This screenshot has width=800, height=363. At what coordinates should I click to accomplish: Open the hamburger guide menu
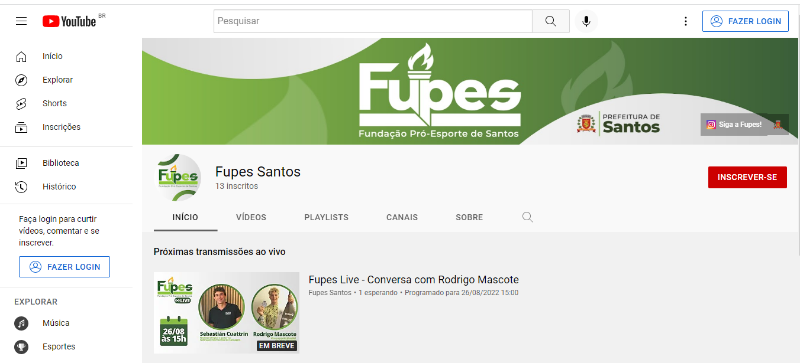tap(21, 21)
